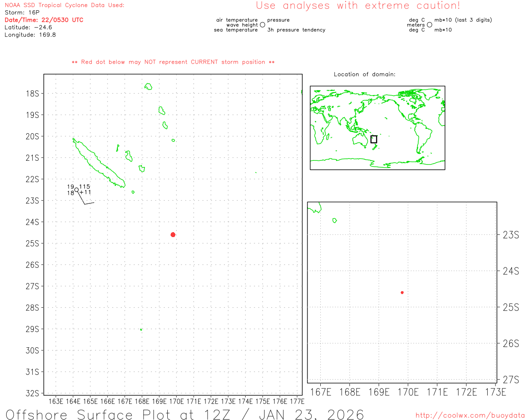Click the legend circle beside 'meters'
The width and height of the screenshot is (525, 420).
pos(429,25)
